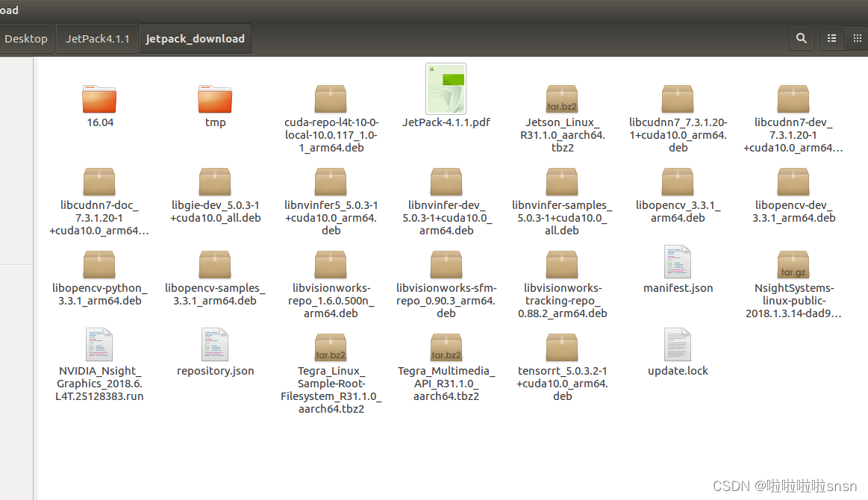Click the label 'Jetson_Linux_R31.1.0_aarch64.tbz2'
Image resolution: width=868 pixels, height=500 pixels.
click(562, 135)
